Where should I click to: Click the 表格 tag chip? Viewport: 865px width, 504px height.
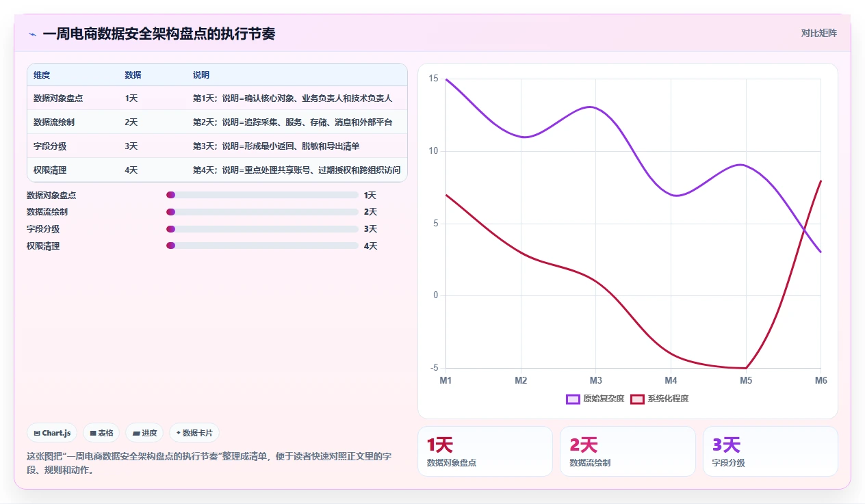[101, 433]
